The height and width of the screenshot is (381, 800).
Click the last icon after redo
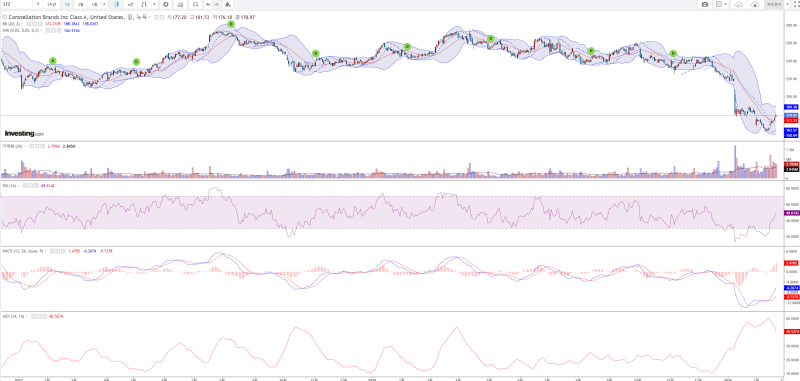coord(228,4)
